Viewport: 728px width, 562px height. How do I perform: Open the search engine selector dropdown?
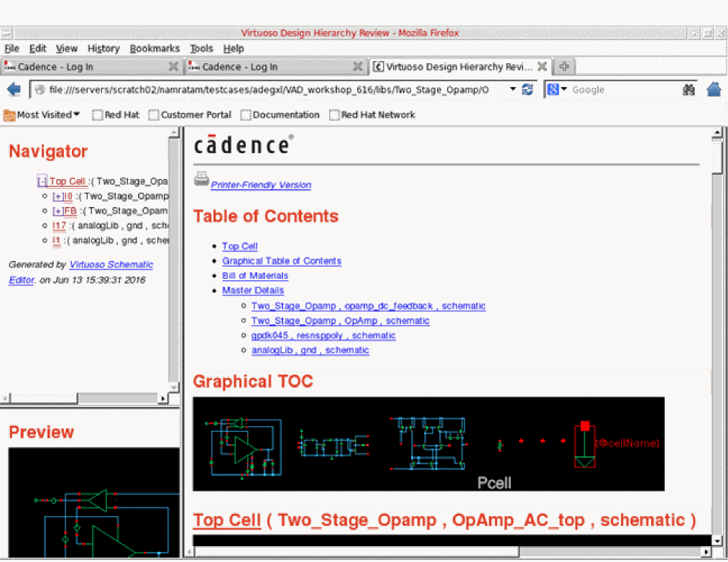558,90
